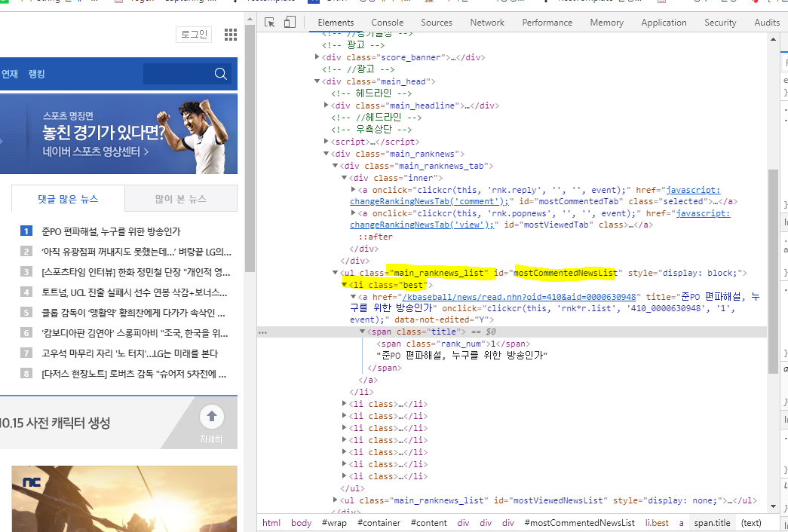Select the span class rank_num line
788x532 pixels.
click(452, 344)
